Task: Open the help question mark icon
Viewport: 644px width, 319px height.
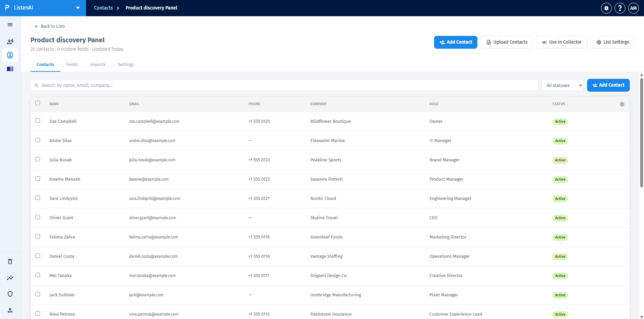Action: click(x=620, y=8)
